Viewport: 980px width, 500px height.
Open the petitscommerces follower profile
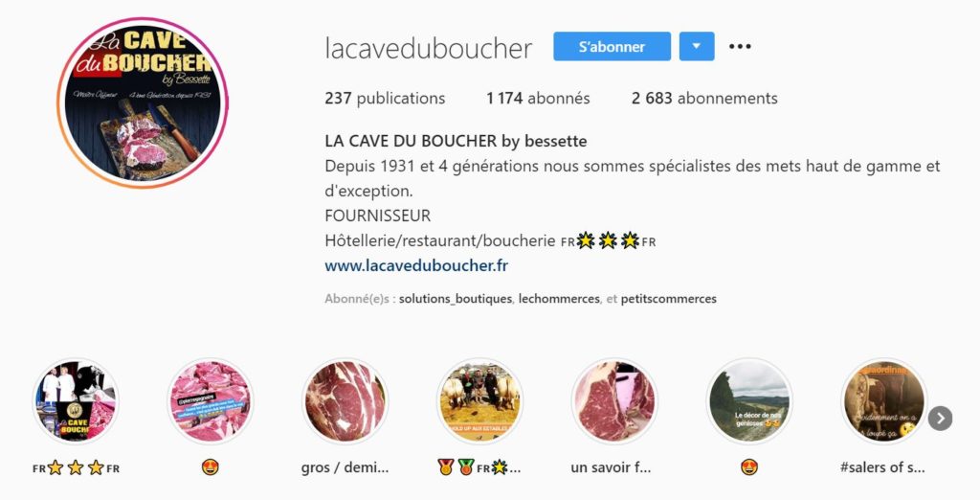tap(669, 299)
